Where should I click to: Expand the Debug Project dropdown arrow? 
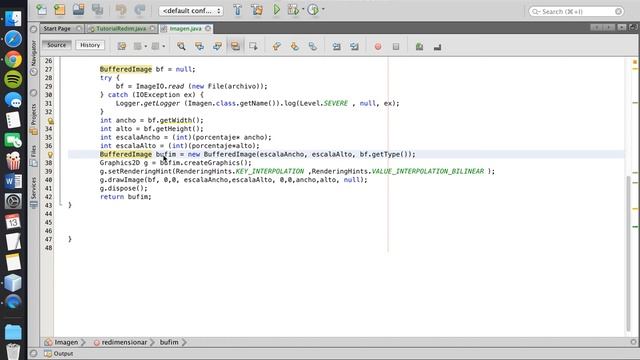point(303,9)
